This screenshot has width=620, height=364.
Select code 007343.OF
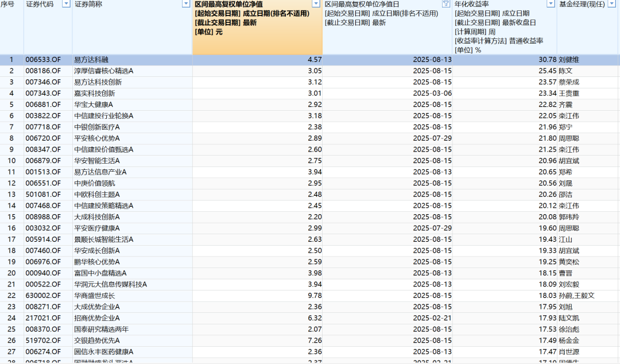43,94
